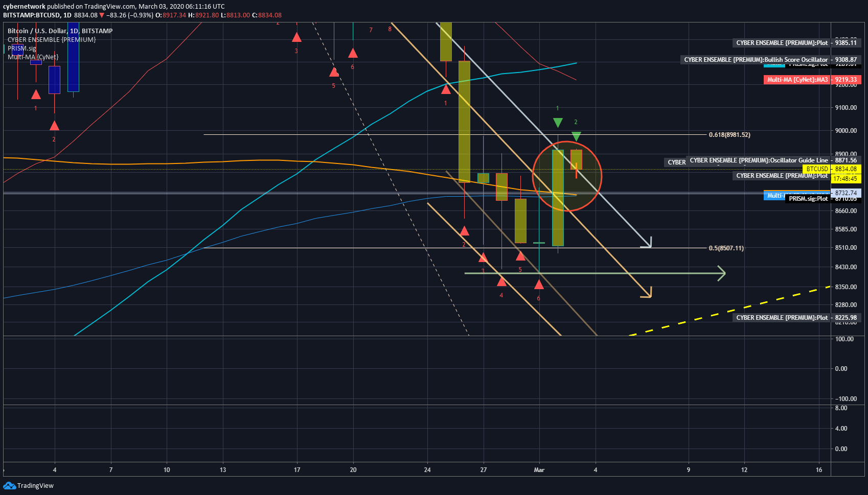Click the header close value C:8834.08
The width and height of the screenshot is (868, 495).
267,15
